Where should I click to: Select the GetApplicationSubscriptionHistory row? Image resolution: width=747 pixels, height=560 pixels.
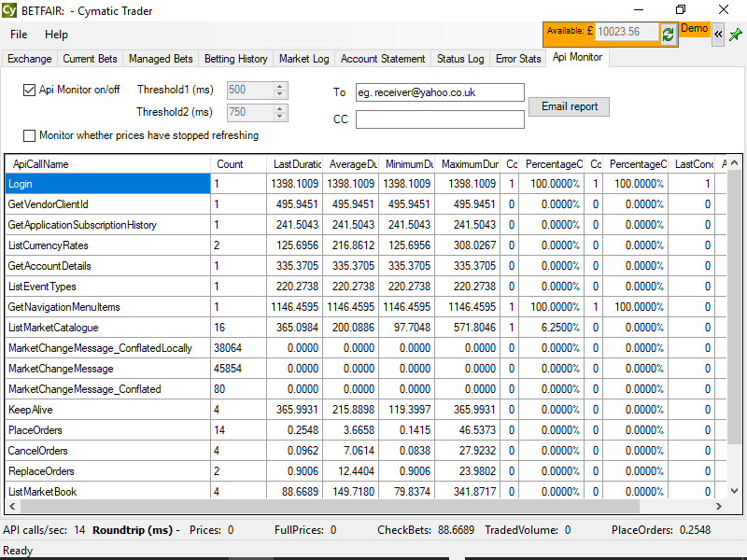[x=366, y=225]
